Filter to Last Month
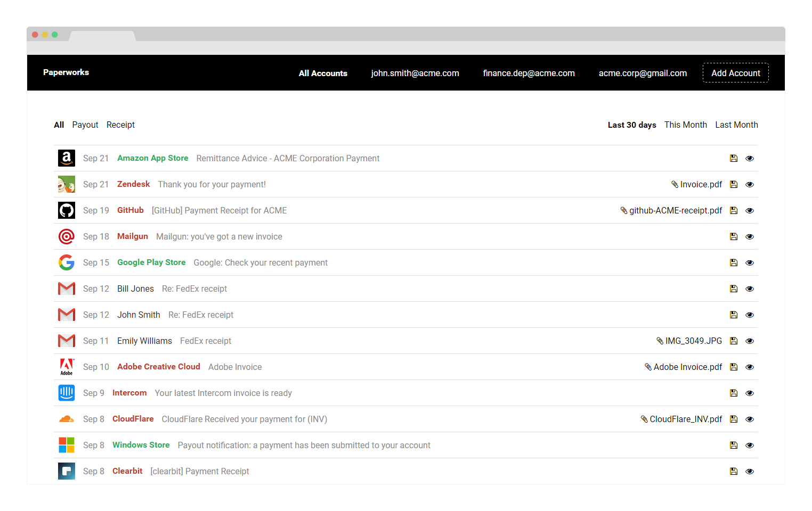The width and height of the screenshot is (812, 511). pos(736,125)
